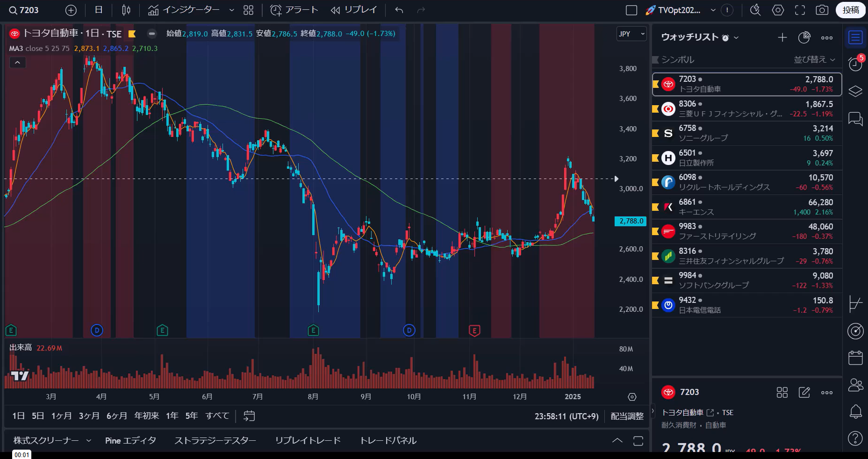The image size is (868, 459).
Task: Open chat speech bubble sidebar icon
Action: coord(855,119)
